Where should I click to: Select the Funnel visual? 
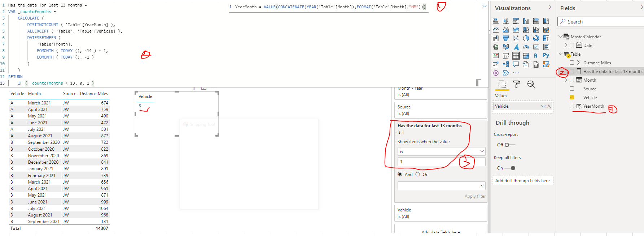[x=506, y=38]
